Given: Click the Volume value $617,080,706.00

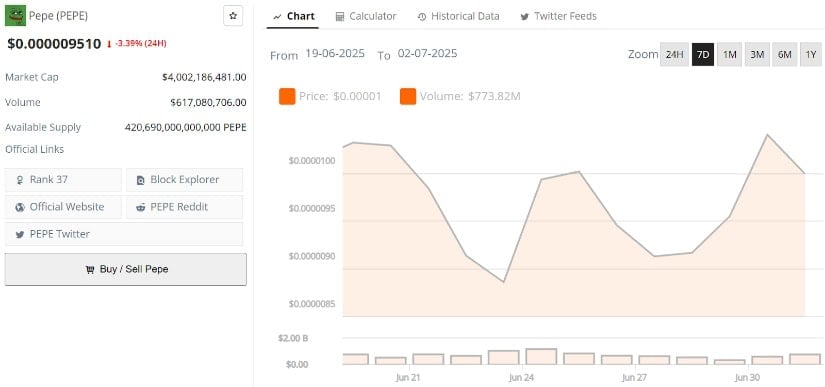Looking at the screenshot, I should [208, 103].
